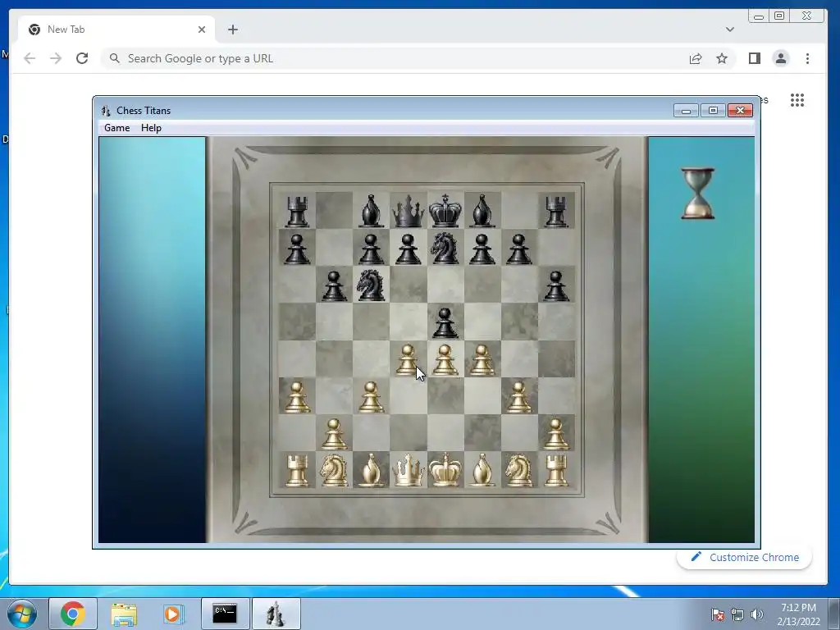
Task: Select the black pawn in the board center
Action: pyautogui.click(x=445, y=322)
